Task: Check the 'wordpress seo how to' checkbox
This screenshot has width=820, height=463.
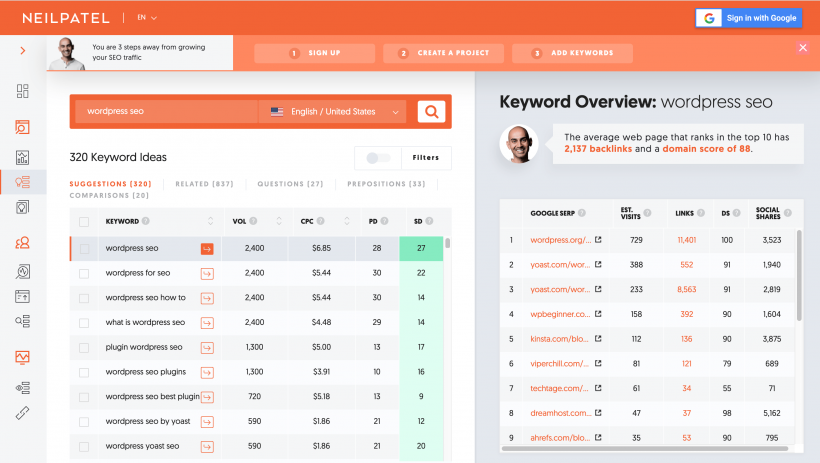Action: point(84,298)
